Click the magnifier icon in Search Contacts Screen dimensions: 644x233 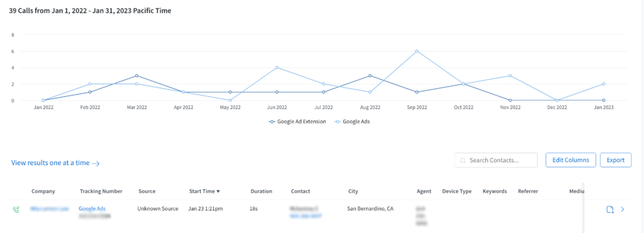pos(463,160)
